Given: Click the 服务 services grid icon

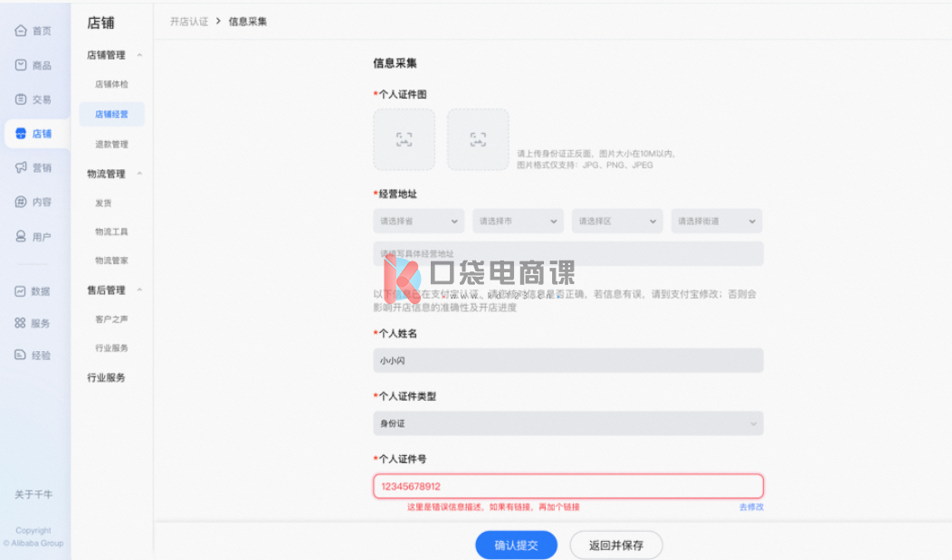Looking at the screenshot, I should pos(21,323).
